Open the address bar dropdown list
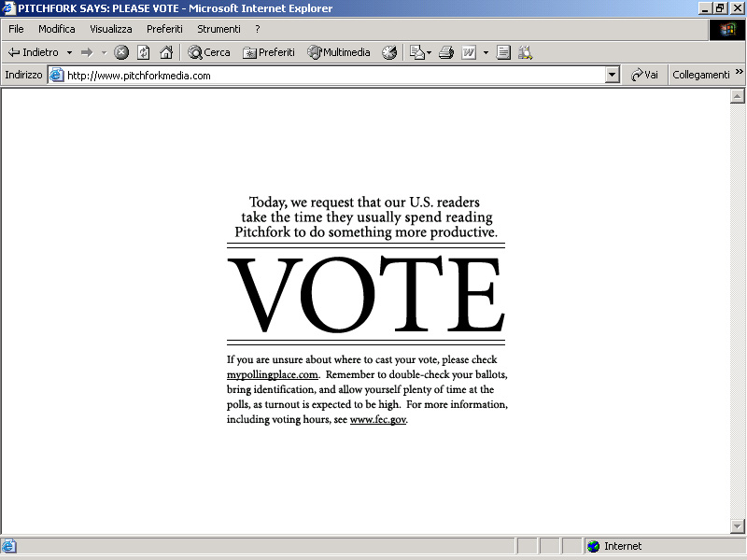 tap(613, 75)
